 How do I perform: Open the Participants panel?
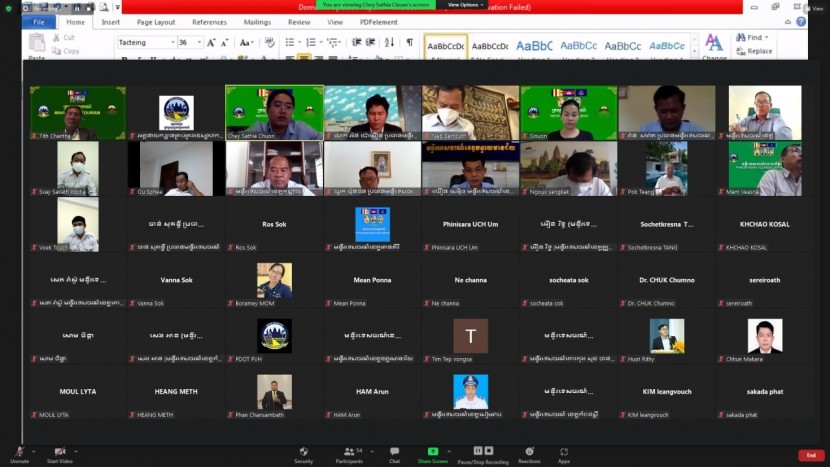click(349, 453)
